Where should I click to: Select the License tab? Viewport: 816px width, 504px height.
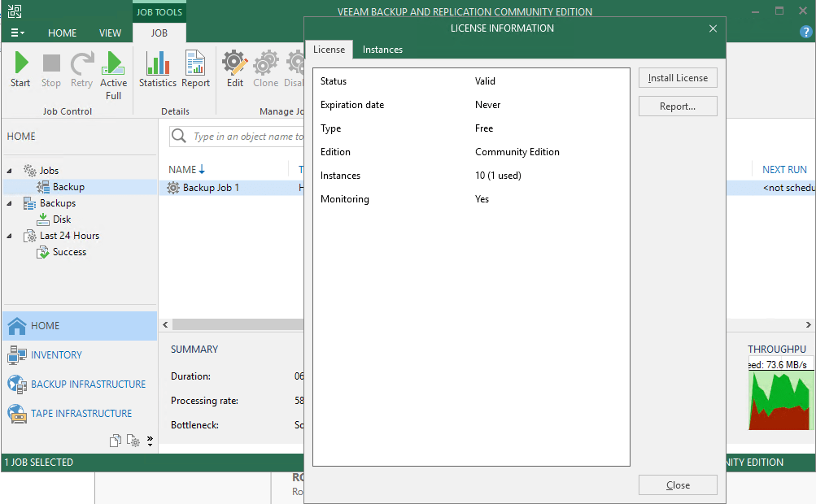pyautogui.click(x=329, y=50)
